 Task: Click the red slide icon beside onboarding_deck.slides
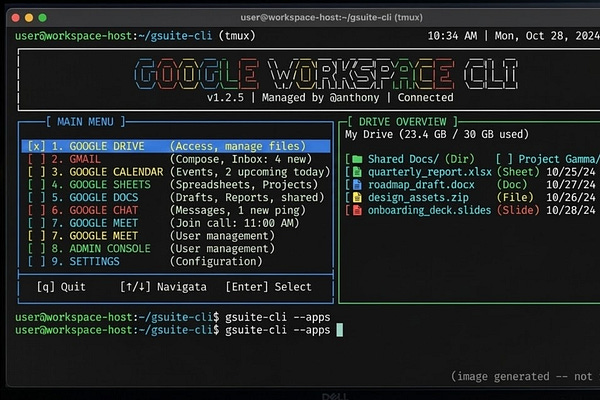coord(357,210)
